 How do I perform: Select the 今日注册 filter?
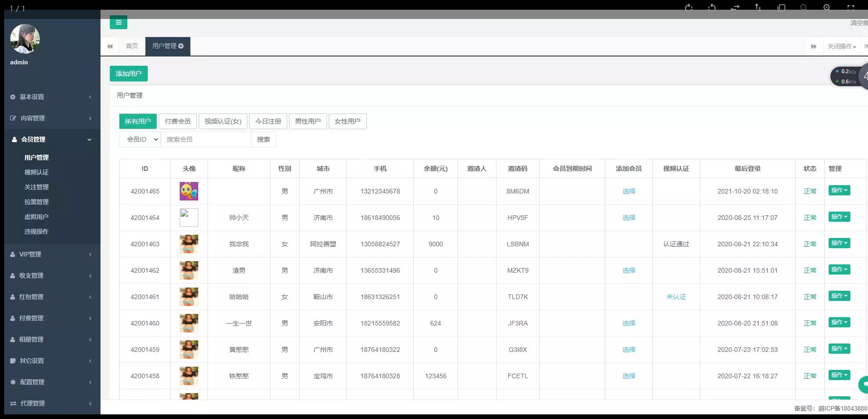tap(268, 121)
